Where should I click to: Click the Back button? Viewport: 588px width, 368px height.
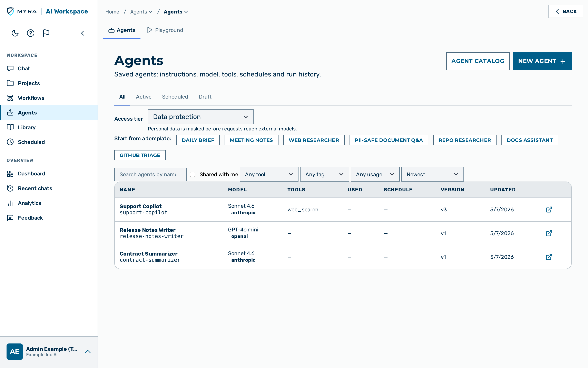[565, 11]
